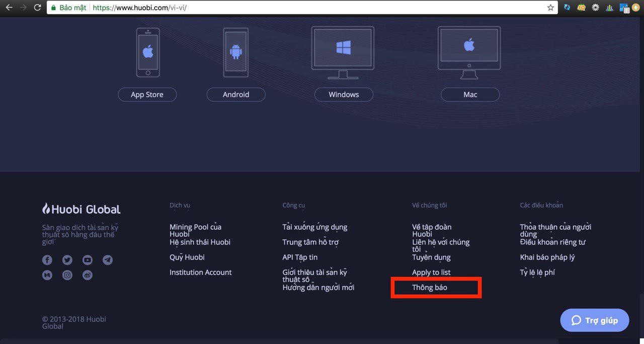Viewport: 644px width, 344px height.
Task: Open the Trung tâm hỗ trợ link
Action: pos(310,242)
